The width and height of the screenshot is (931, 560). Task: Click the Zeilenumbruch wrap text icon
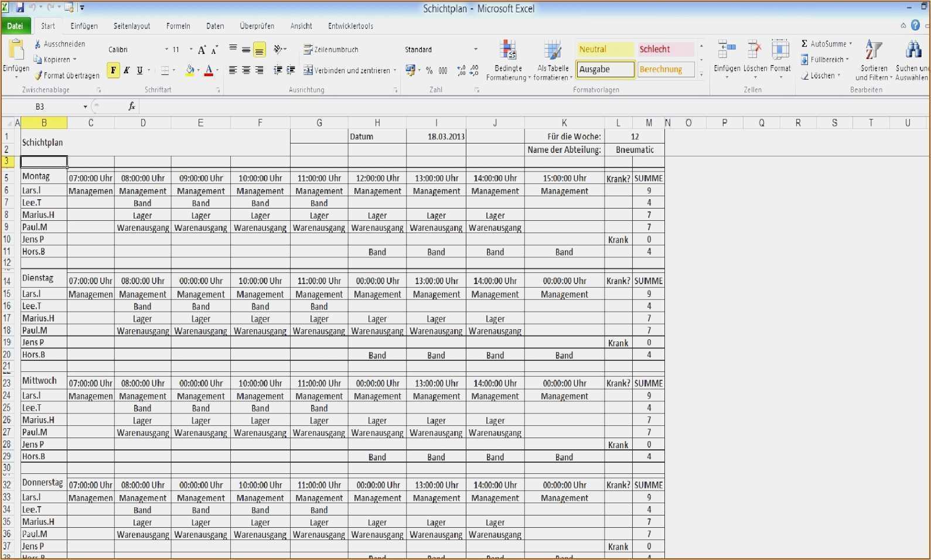coord(308,50)
